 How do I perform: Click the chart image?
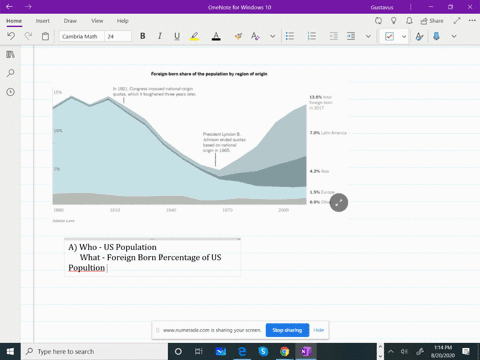click(200, 147)
